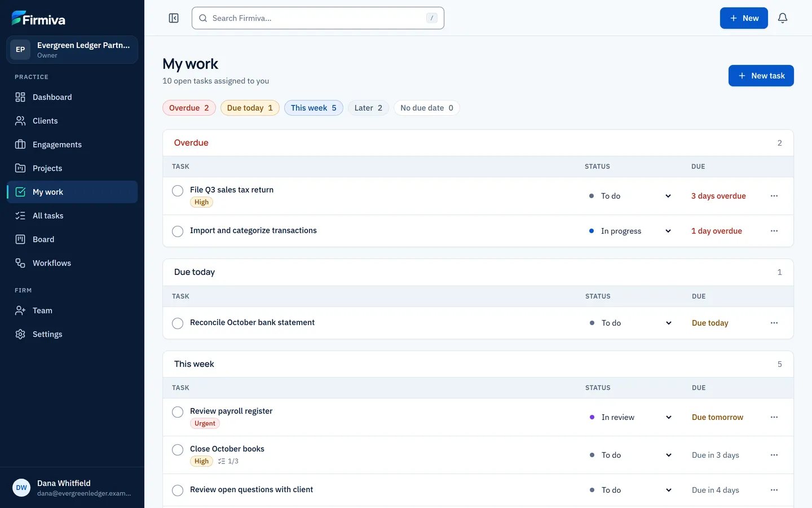This screenshot has width=812, height=508.
Task: Open the Evergreen Ledger Partners workspace switcher
Action: 72,50
